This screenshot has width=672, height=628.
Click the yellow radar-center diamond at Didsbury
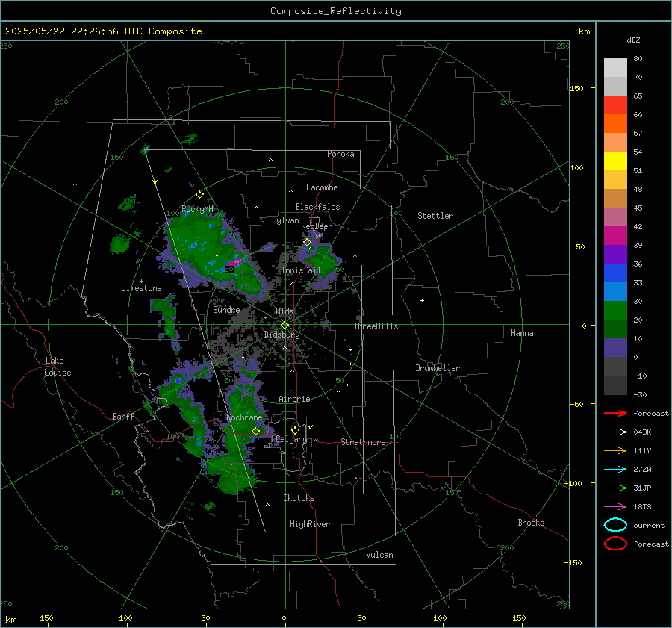(x=285, y=326)
